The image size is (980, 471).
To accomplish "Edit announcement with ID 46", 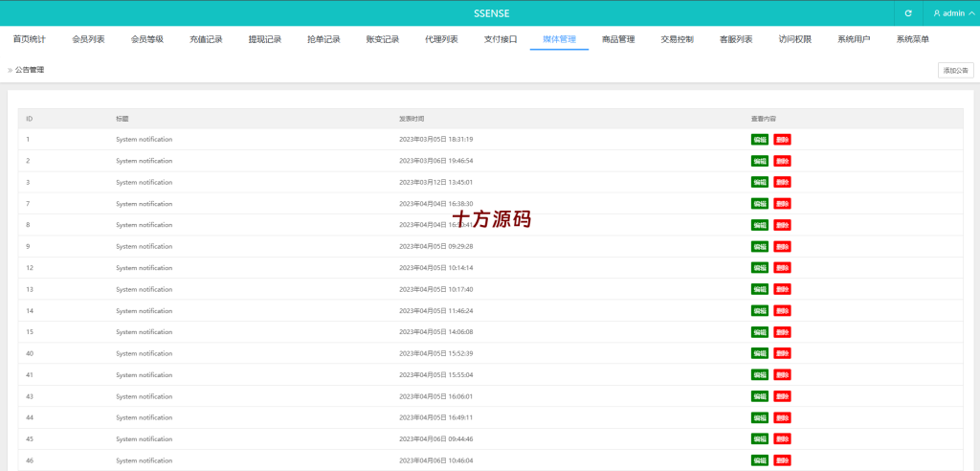I will 759,460.
